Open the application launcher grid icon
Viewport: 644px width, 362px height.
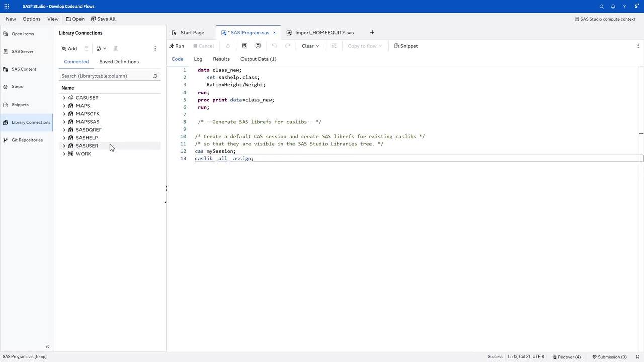coord(7,6)
